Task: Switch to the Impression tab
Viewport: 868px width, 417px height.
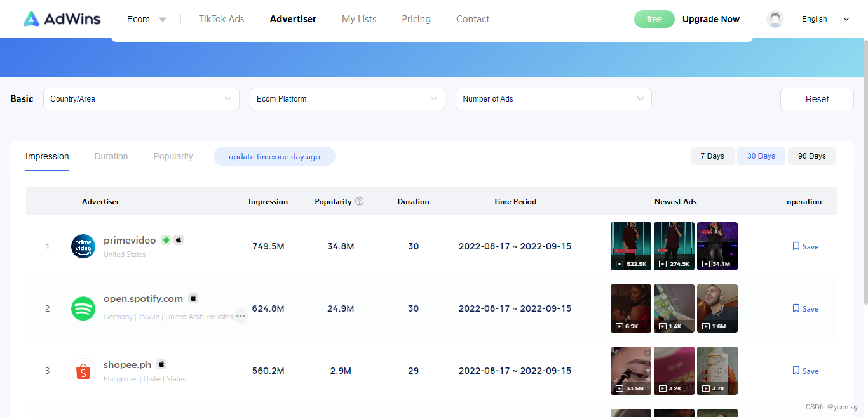Action: (47, 156)
